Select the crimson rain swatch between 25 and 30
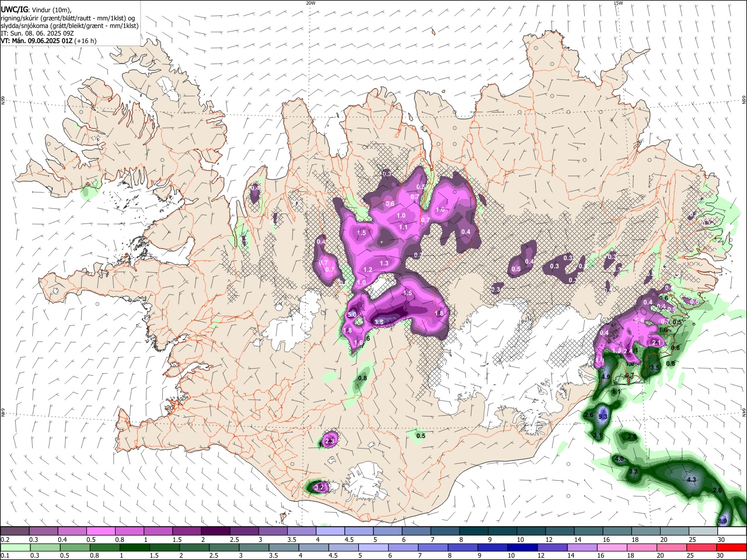The image size is (747, 560). pyautogui.click(x=702, y=547)
